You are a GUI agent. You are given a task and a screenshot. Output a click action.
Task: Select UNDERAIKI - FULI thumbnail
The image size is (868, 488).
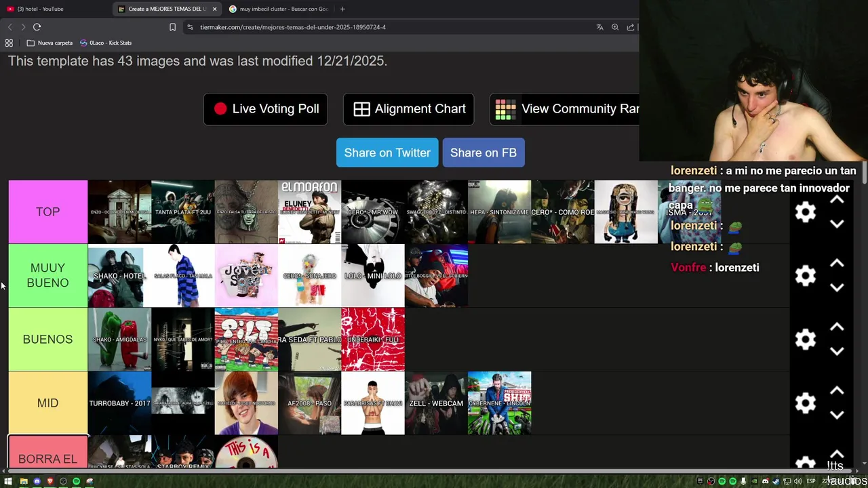[x=373, y=340]
